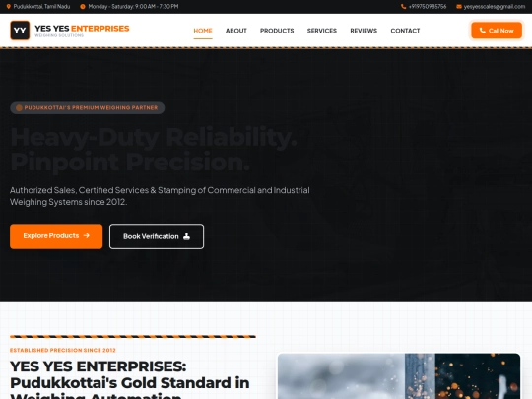Click the Explore Products button

click(56, 236)
